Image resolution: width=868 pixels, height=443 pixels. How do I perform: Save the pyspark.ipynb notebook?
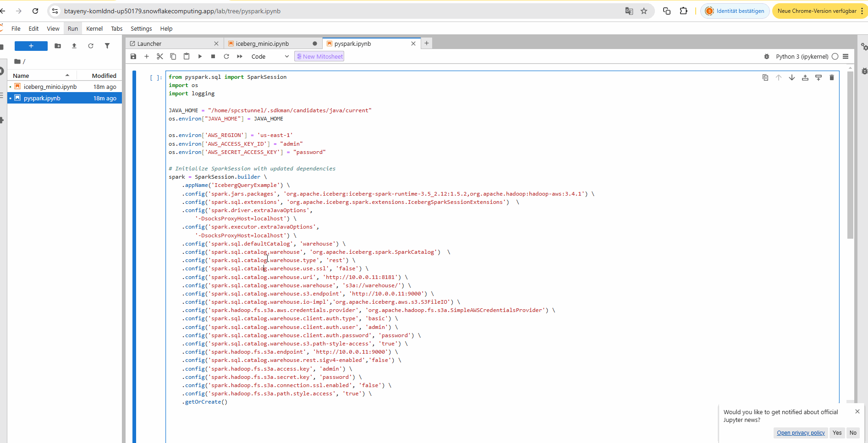(x=133, y=56)
